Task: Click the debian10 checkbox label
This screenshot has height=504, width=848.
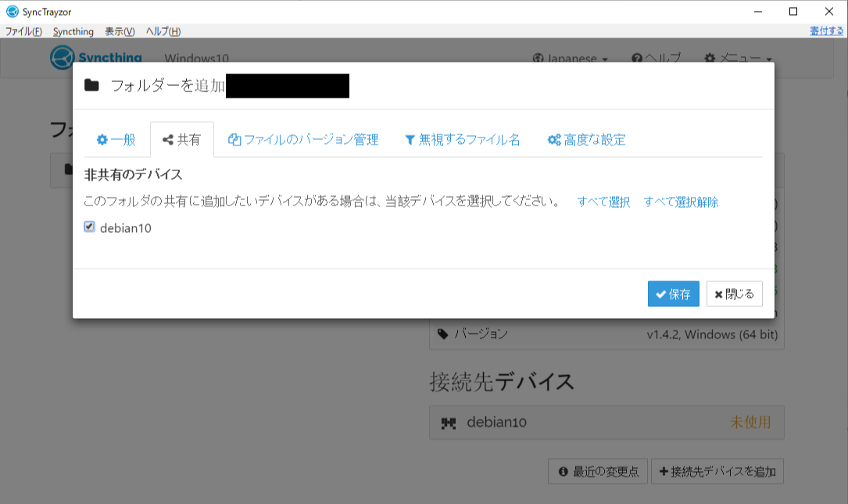Action: (126, 228)
